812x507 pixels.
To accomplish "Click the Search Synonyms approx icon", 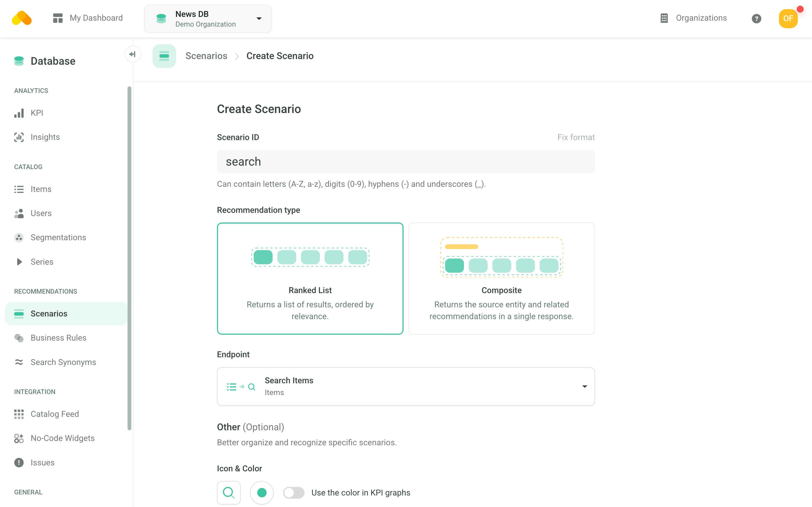I will coord(19,362).
